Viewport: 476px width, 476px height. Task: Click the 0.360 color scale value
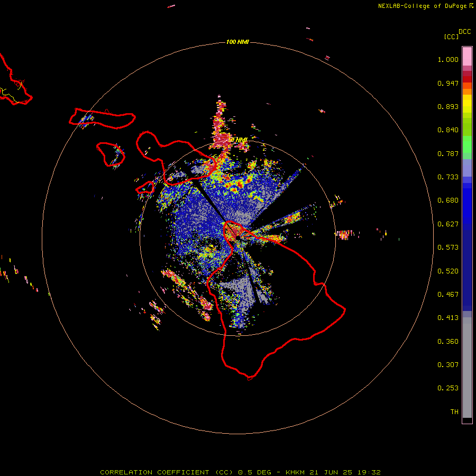pos(448,342)
